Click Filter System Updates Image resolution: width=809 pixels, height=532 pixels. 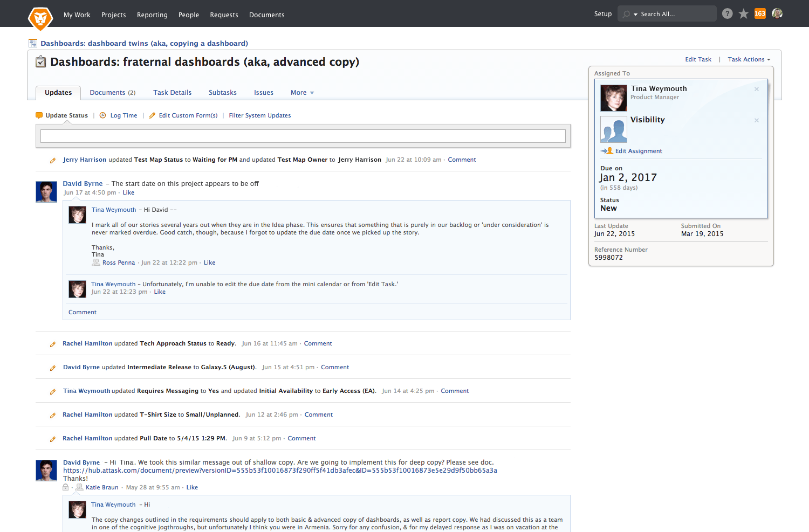point(260,115)
